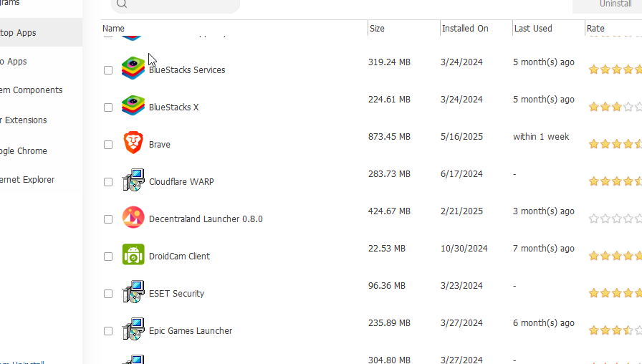The width and height of the screenshot is (642, 364).
Task: Click the 319.24 MB size value
Action: point(389,62)
